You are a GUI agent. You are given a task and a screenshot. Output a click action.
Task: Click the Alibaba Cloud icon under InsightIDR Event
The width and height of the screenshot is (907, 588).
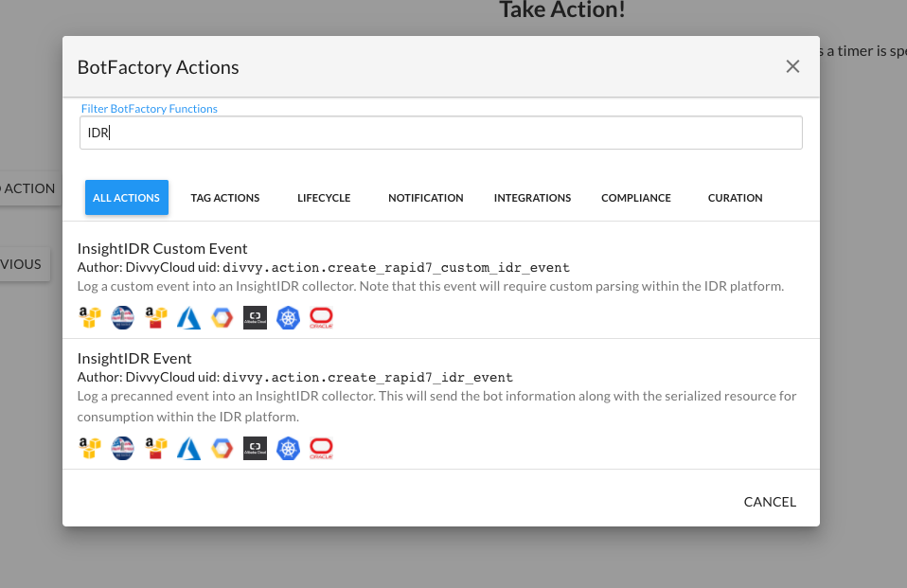[255, 449]
